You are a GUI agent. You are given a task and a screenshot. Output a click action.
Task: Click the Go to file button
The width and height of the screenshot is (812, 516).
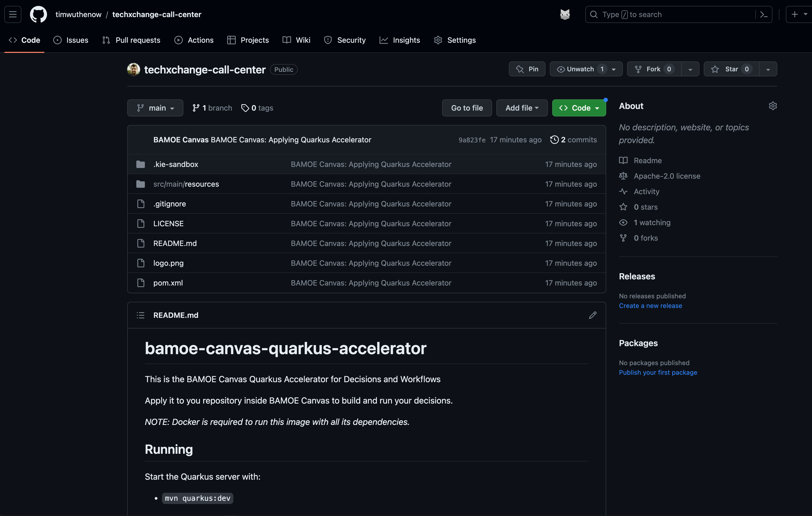point(467,108)
